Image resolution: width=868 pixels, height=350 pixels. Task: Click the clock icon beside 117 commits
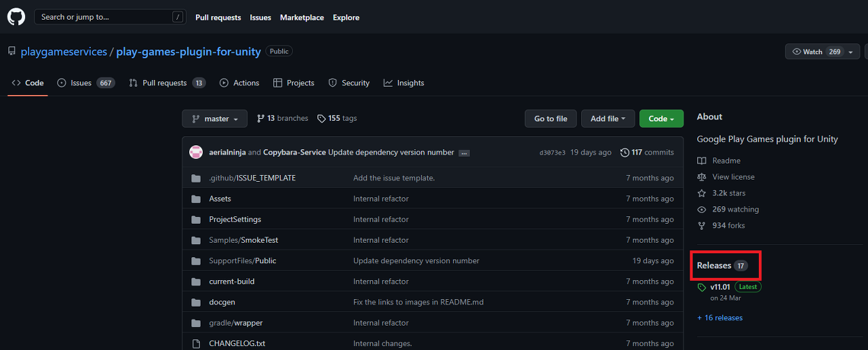click(x=625, y=153)
